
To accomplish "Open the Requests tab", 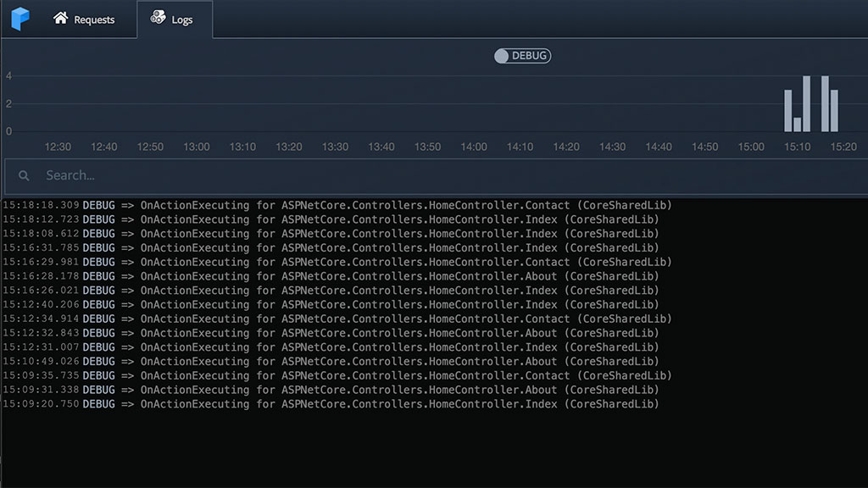I will pyautogui.click(x=84, y=19).
